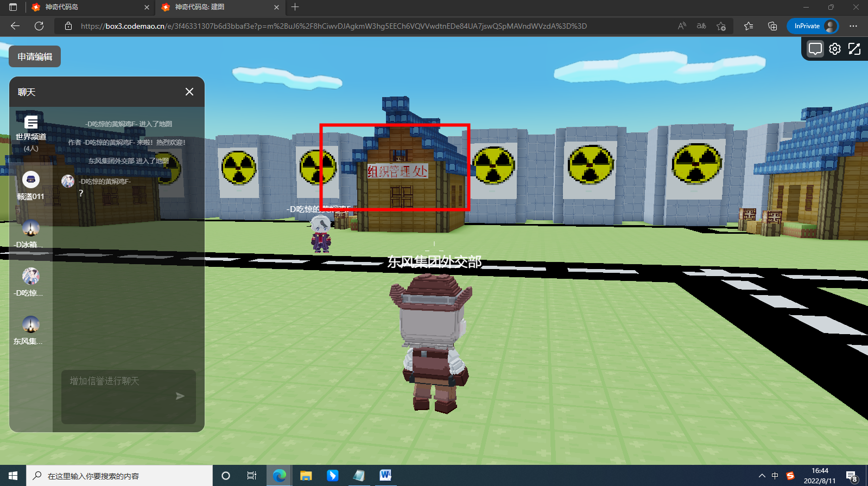Click the InPrivate profile button
868x486 pixels.
pos(813,26)
